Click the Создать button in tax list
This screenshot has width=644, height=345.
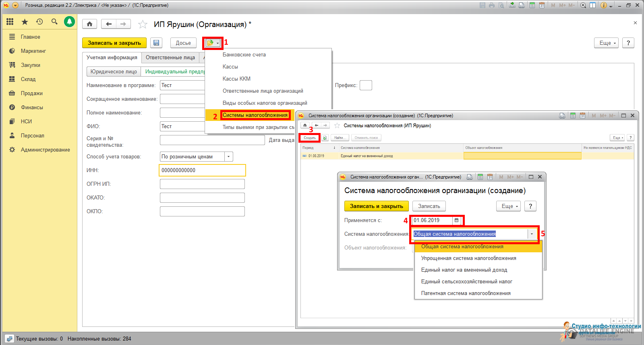point(310,138)
